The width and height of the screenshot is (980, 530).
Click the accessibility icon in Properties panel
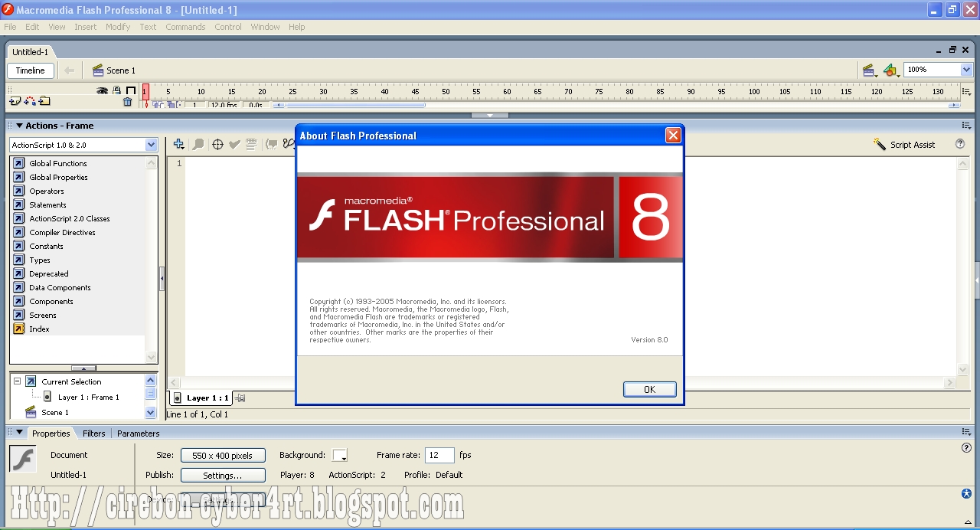tap(966, 493)
